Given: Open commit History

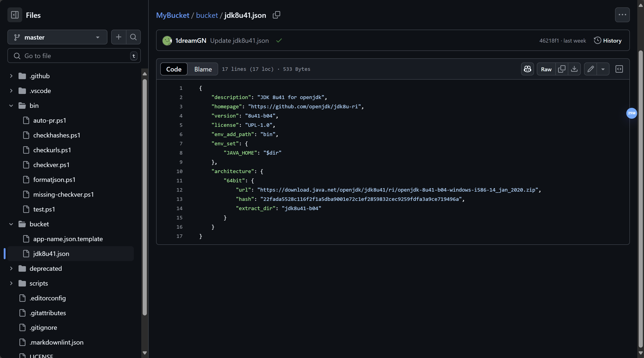Looking at the screenshot, I should 607,40.
